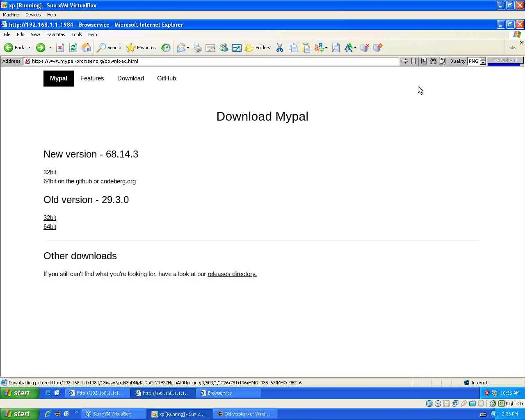This screenshot has height=420, width=525.
Task: Open the VirtualBox Machine menu
Action: (11, 15)
